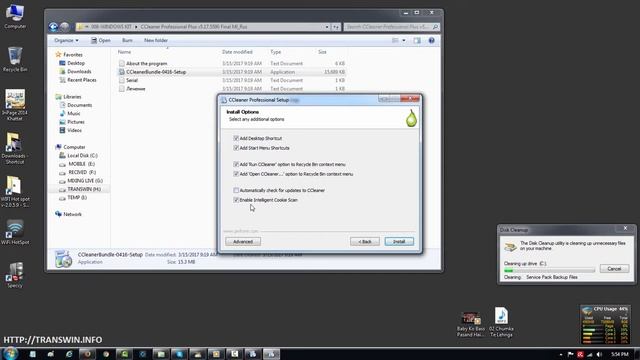
Task: Open the 02 Chumka Te Lehnga audio file
Action: coord(501,322)
